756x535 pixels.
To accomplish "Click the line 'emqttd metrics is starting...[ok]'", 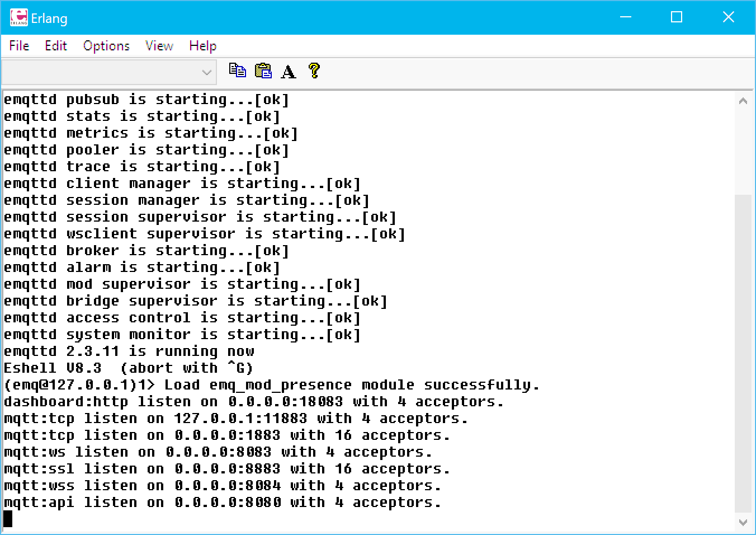I will 151,133.
